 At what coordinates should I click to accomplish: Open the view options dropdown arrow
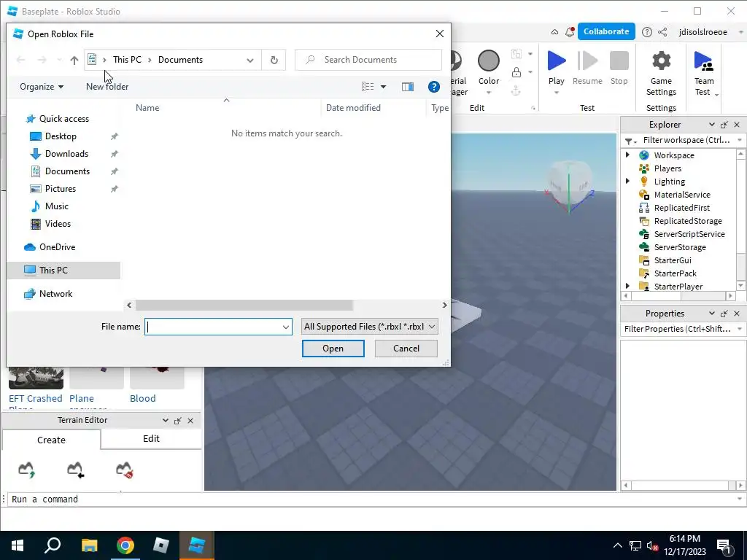tap(383, 87)
